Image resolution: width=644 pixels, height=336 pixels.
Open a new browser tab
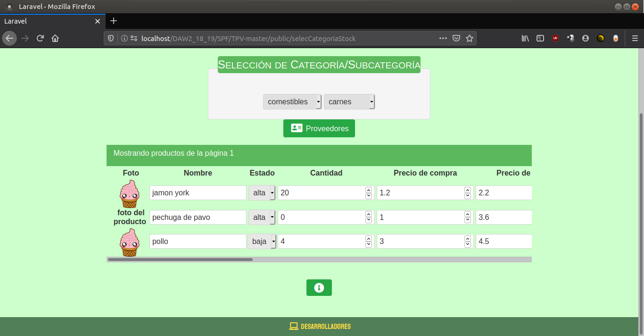113,21
